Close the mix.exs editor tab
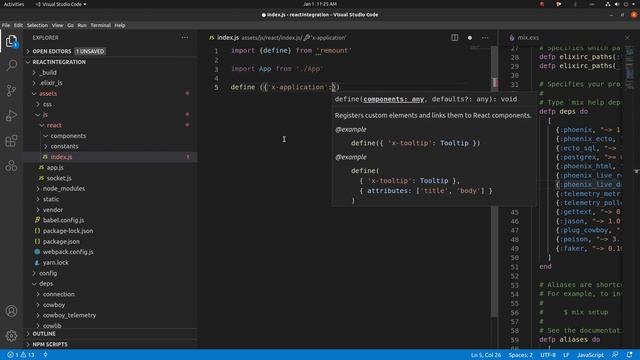The width and height of the screenshot is (640, 360). click(627, 38)
